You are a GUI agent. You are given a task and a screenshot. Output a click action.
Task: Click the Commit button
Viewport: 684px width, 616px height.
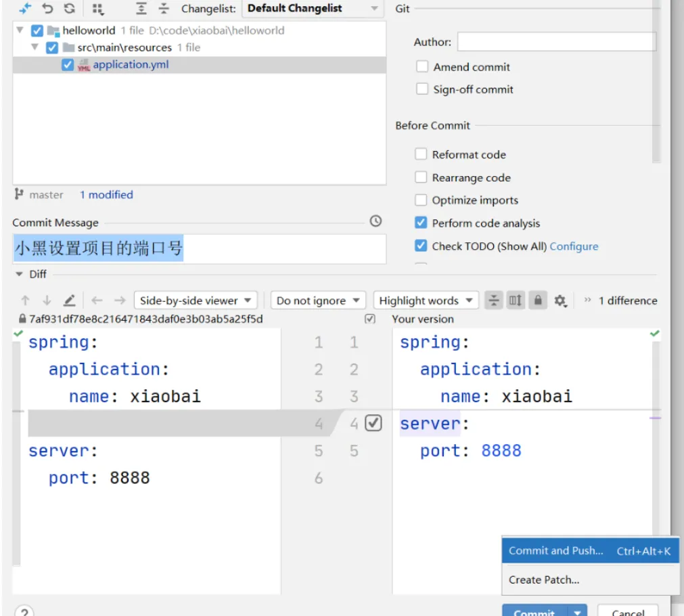(534, 612)
